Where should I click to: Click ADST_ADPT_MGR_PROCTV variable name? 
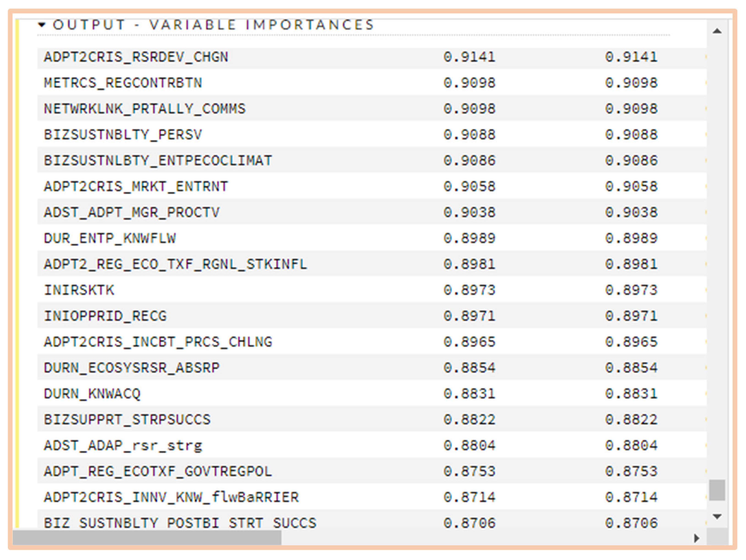[x=132, y=213]
